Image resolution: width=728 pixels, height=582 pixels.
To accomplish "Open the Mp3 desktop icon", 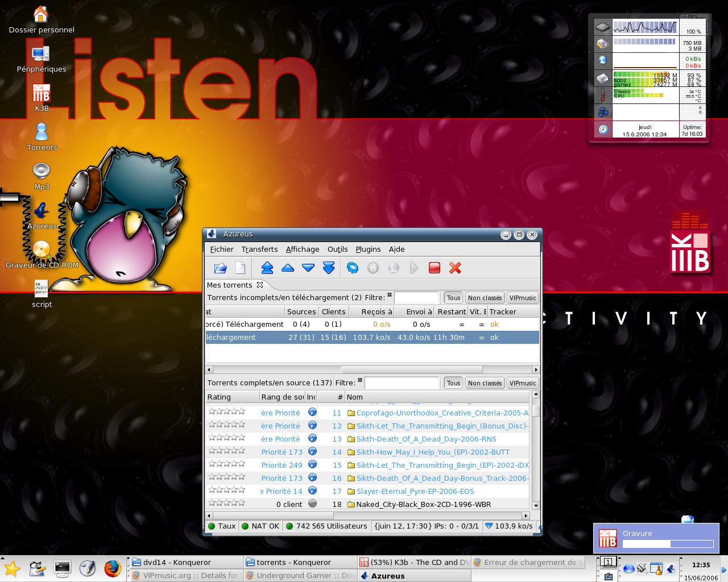I will coord(42,176).
